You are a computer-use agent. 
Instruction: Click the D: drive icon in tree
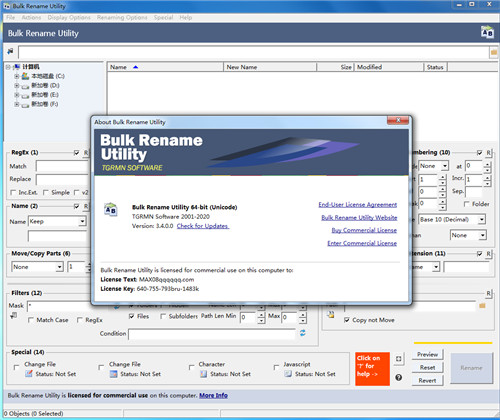(x=25, y=86)
